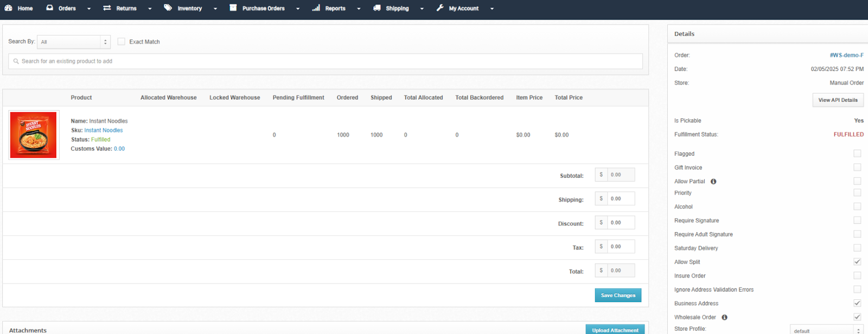
Task: Enable the Exact Match checkbox
Action: pos(122,42)
